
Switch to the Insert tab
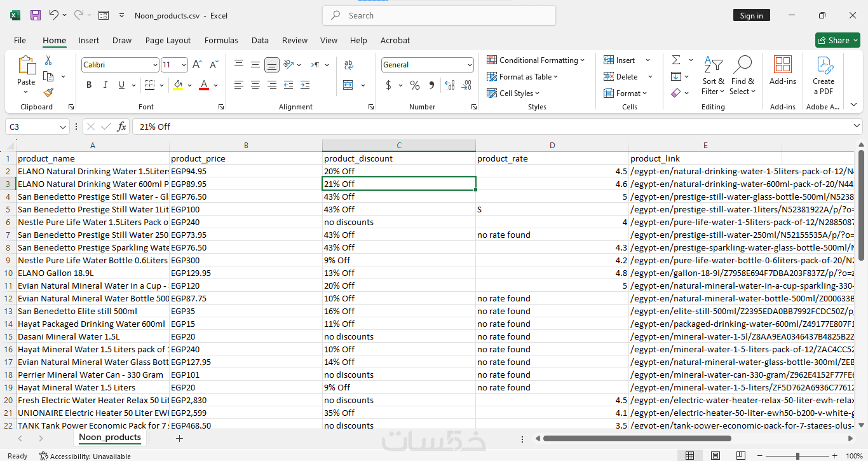89,40
